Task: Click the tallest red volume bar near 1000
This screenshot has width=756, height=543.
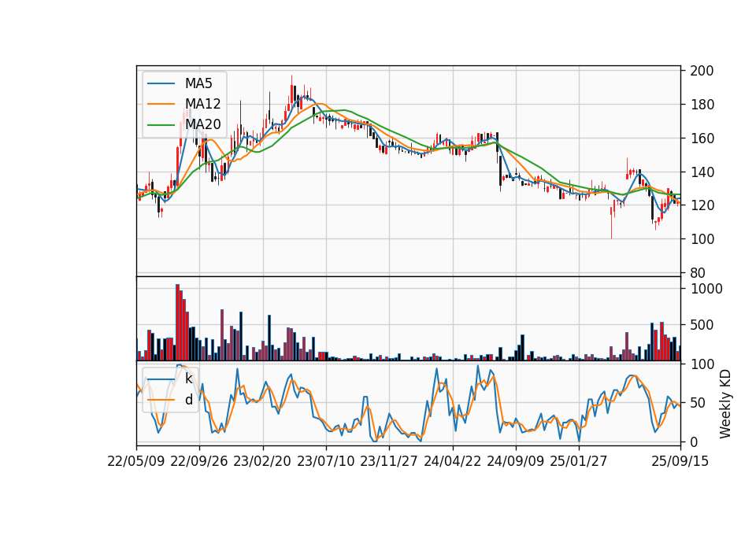Action: [x=177, y=323]
